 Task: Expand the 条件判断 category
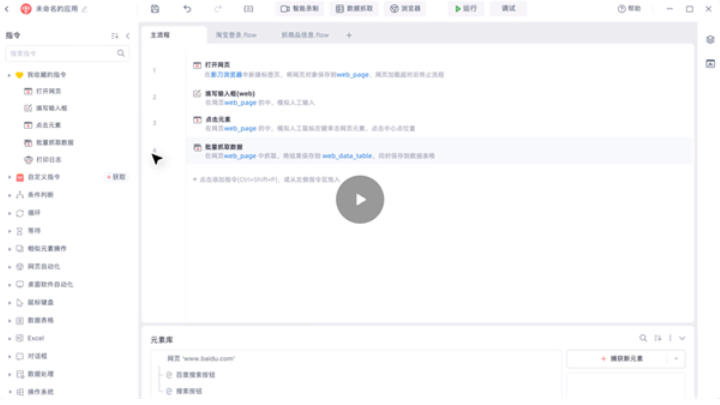point(9,195)
